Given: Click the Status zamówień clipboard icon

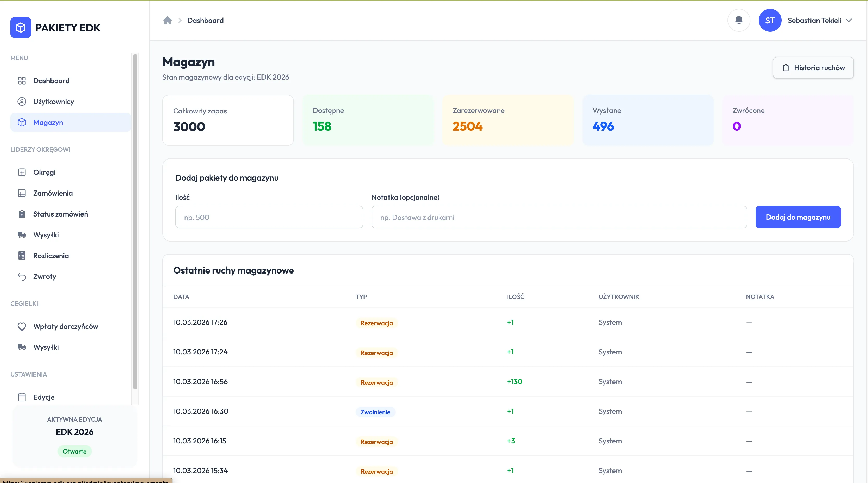Looking at the screenshot, I should (x=22, y=214).
